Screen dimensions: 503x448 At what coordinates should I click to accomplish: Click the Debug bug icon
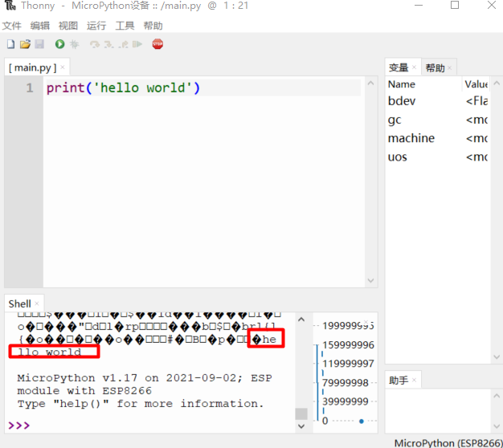click(x=74, y=44)
